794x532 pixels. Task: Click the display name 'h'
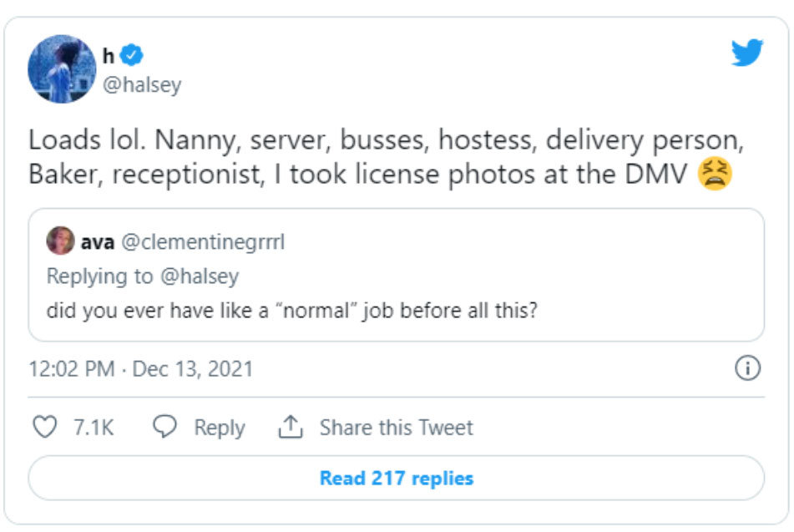click(x=108, y=56)
